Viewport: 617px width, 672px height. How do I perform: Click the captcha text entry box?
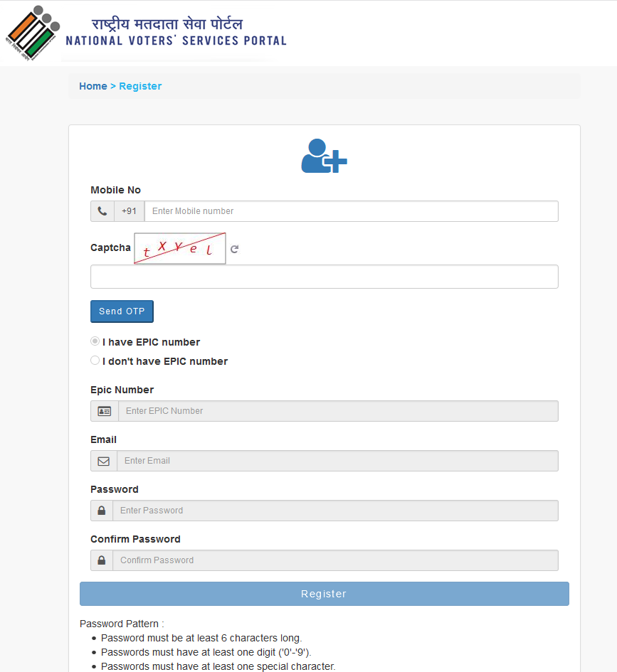[x=324, y=276]
